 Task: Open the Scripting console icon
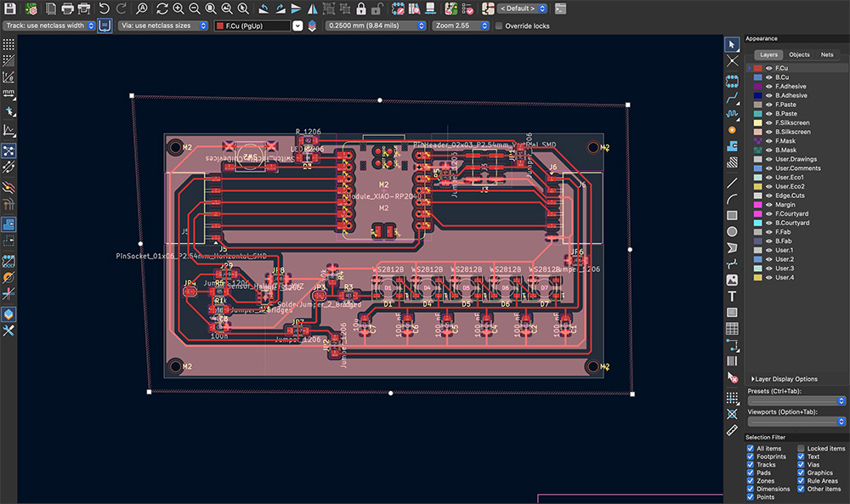pyautogui.click(x=560, y=8)
